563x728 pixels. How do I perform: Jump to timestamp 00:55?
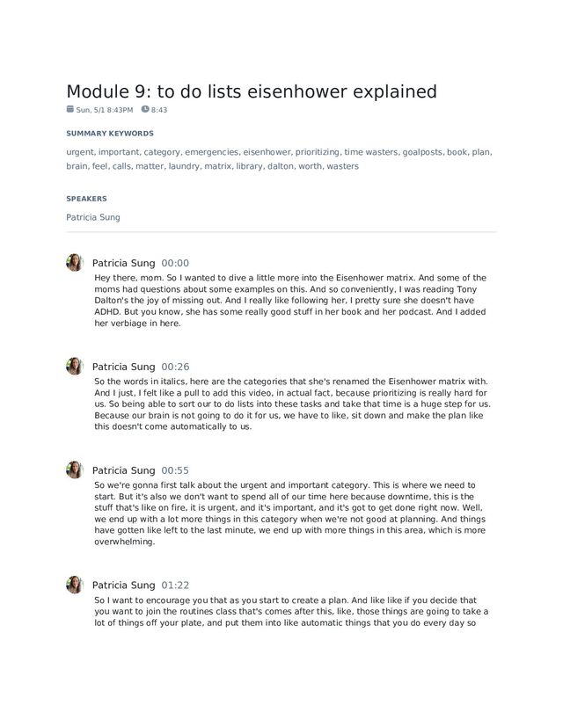[x=175, y=470]
